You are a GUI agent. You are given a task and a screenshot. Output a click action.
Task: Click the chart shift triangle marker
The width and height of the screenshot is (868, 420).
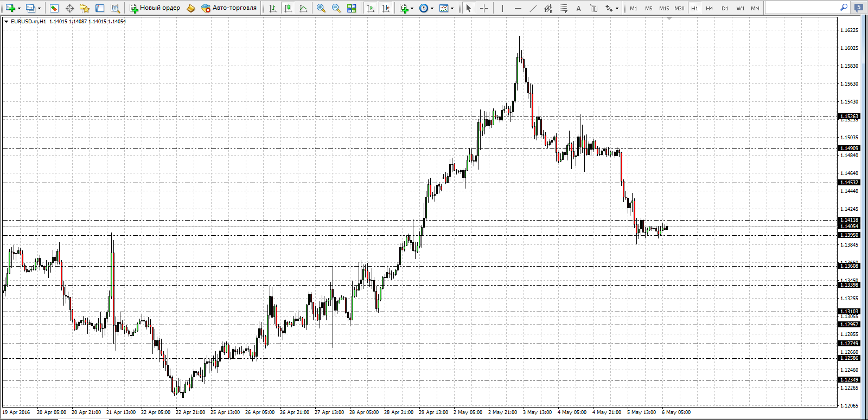coord(669,19)
